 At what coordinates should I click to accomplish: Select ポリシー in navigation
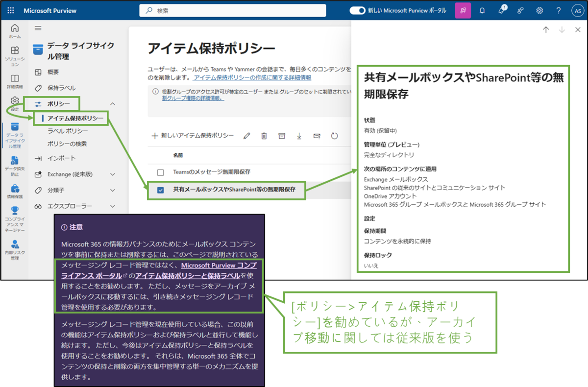pos(58,104)
